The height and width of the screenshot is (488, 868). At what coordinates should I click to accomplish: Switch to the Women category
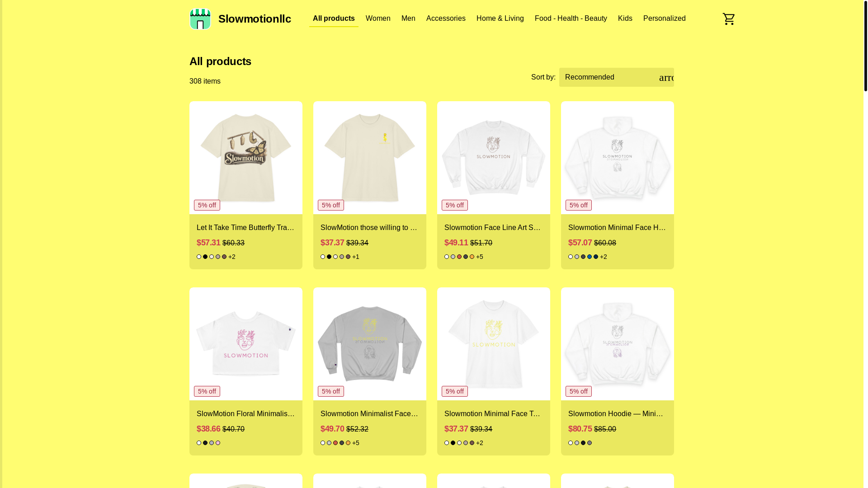tap(378, 19)
